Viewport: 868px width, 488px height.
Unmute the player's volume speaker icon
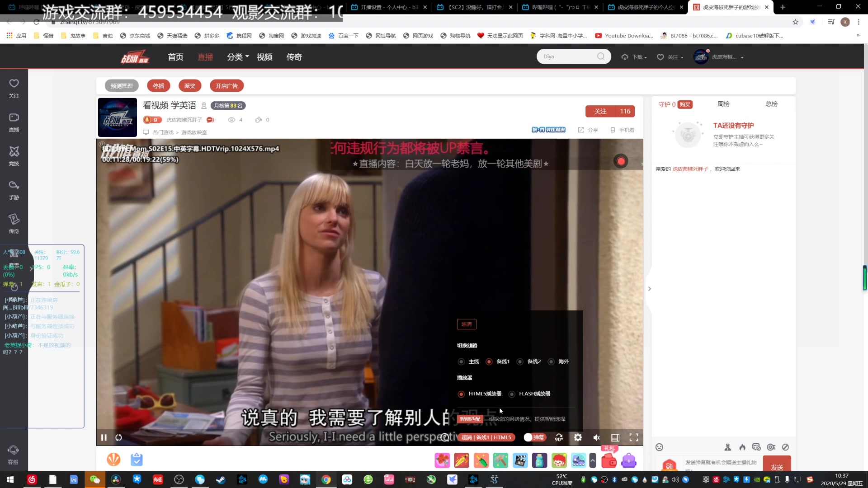[x=596, y=437]
